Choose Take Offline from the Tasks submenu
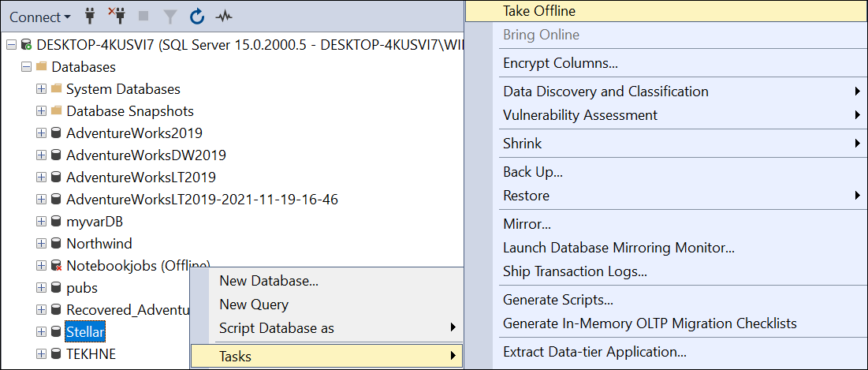This screenshot has width=868, height=370. pyautogui.click(x=539, y=11)
